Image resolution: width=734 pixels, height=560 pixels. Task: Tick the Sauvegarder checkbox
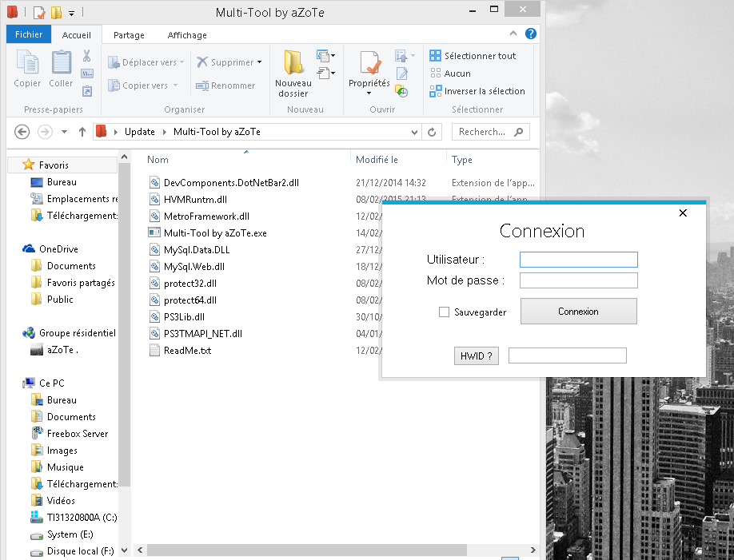coord(444,312)
